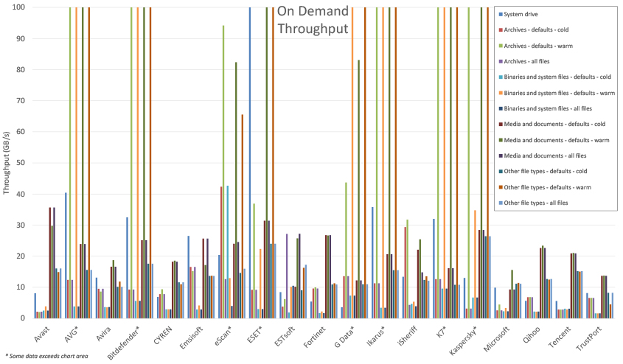Click the Ikarus* axis label
This screenshot has height=364, width=623.
[376, 336]
